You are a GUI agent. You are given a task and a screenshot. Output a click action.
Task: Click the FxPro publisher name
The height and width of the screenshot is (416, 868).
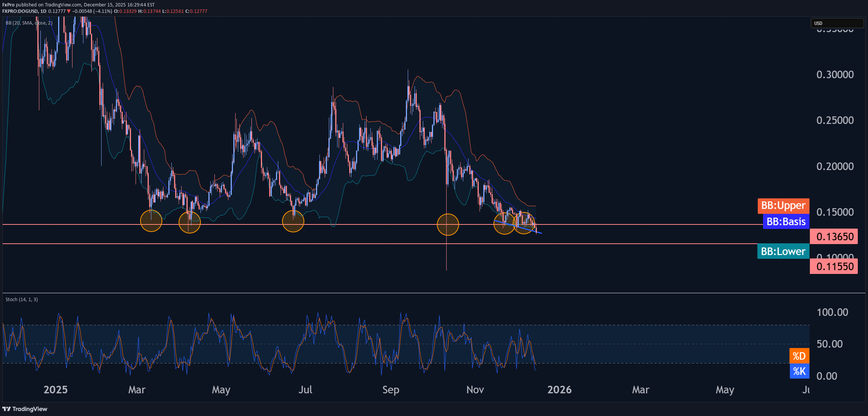point(8,5)
